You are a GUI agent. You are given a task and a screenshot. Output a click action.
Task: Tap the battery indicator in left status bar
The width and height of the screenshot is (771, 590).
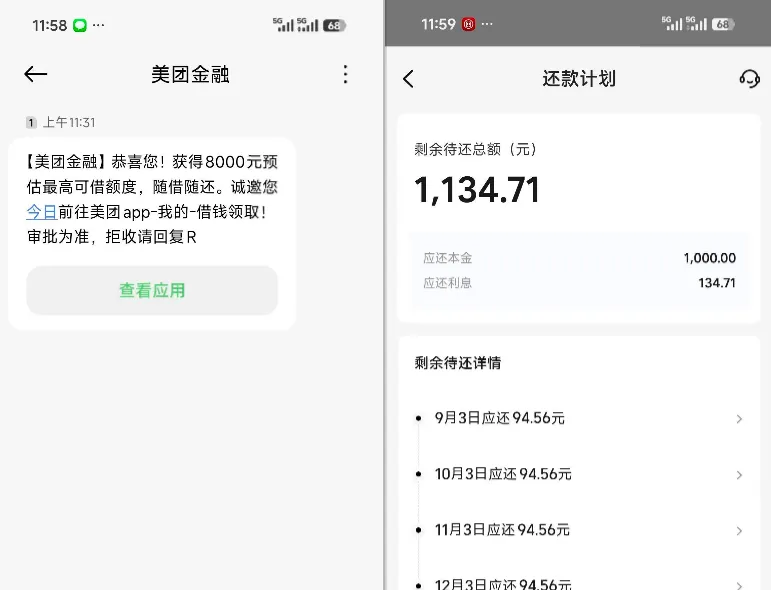click(334, 25)
